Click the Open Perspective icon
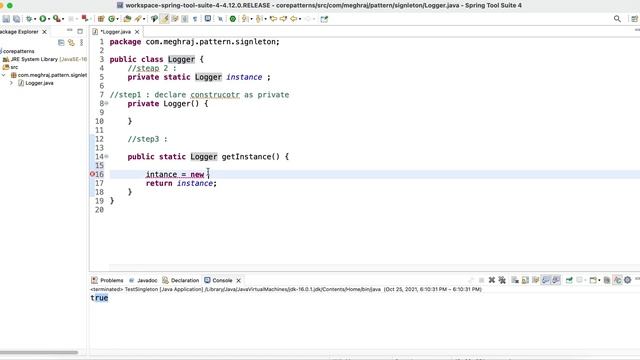This screenshot has height=360, width=640. point(634,19)
